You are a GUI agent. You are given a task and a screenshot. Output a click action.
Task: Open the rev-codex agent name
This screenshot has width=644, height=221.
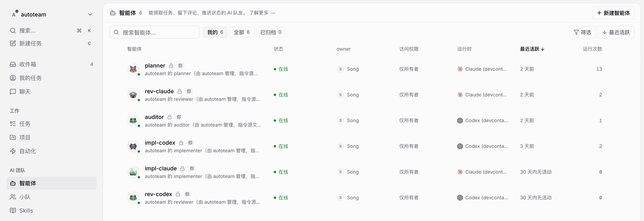pyautogui.click(x=159, y=194)
